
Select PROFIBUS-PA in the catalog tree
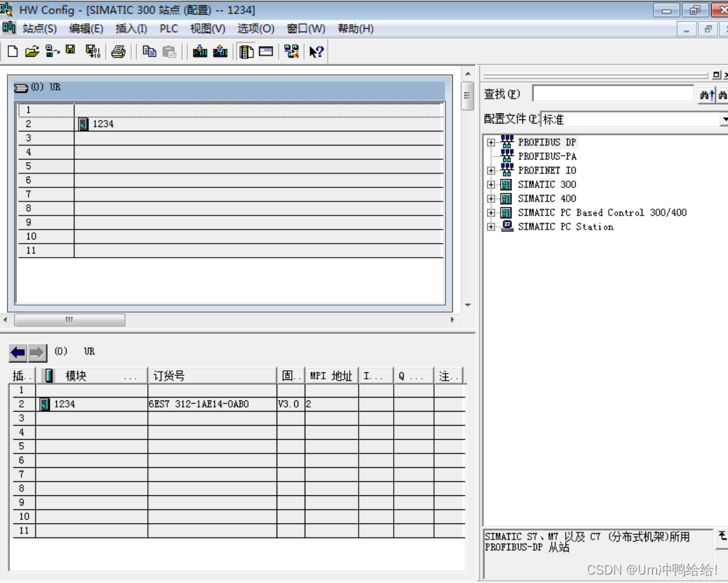coord(547,157)
